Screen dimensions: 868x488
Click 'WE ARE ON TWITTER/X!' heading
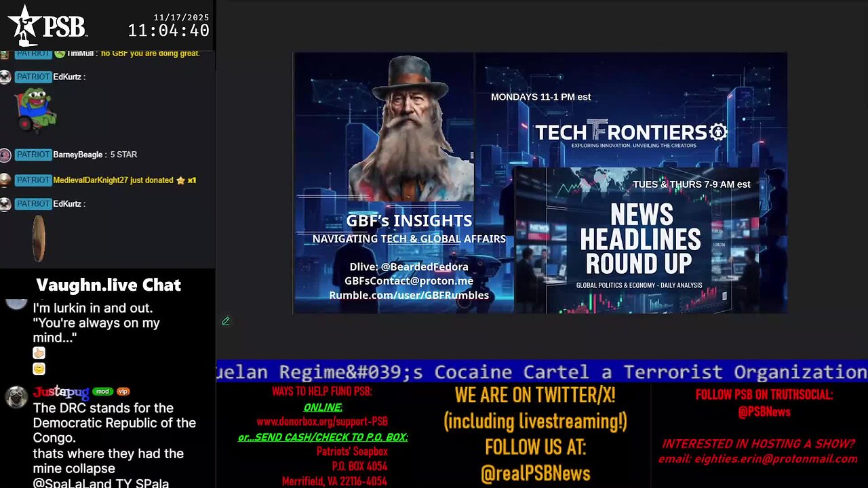pyautogui.click(x=535, y=395)
